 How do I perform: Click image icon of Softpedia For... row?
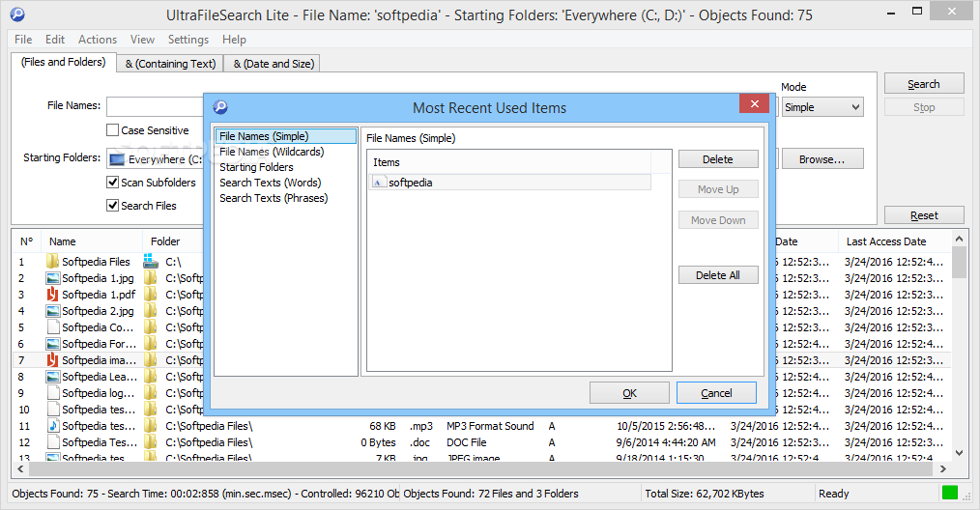coord(52,344)
